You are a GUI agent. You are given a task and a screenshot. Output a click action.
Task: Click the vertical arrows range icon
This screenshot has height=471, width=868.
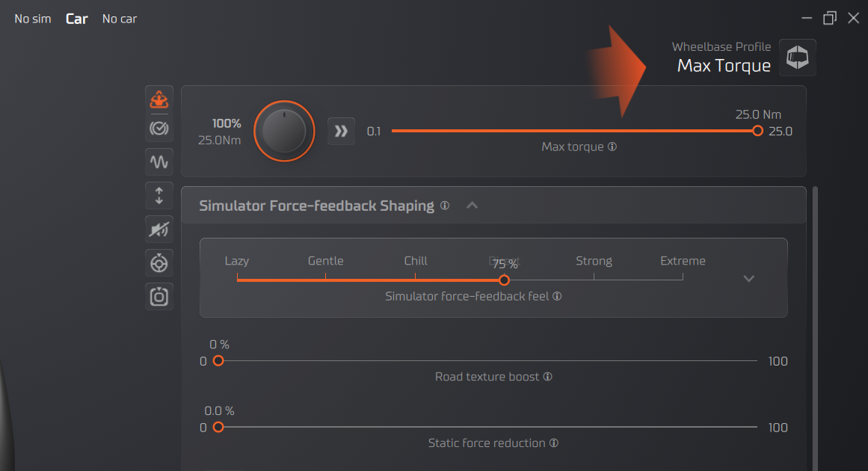[x=159, y=195]
